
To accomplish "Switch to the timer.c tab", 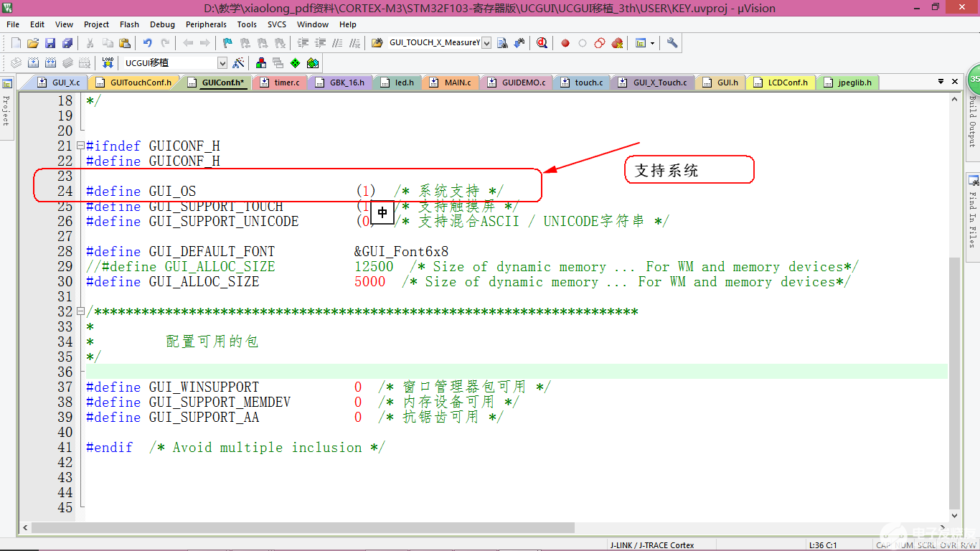I will click(x=281, y=83).
